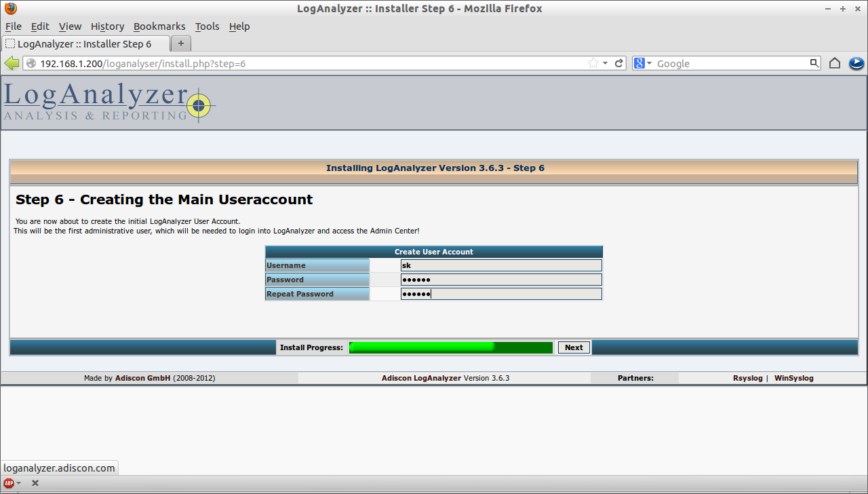Click the Firefox icon in the title bar
The width and height of the screenshot is (868, 494).
[x=11, y=9]
